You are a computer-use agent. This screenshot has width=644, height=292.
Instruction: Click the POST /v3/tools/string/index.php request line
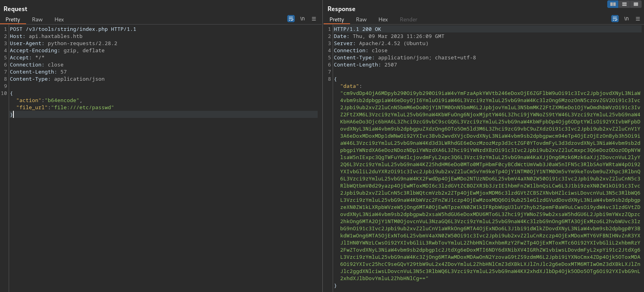[73, 29]
